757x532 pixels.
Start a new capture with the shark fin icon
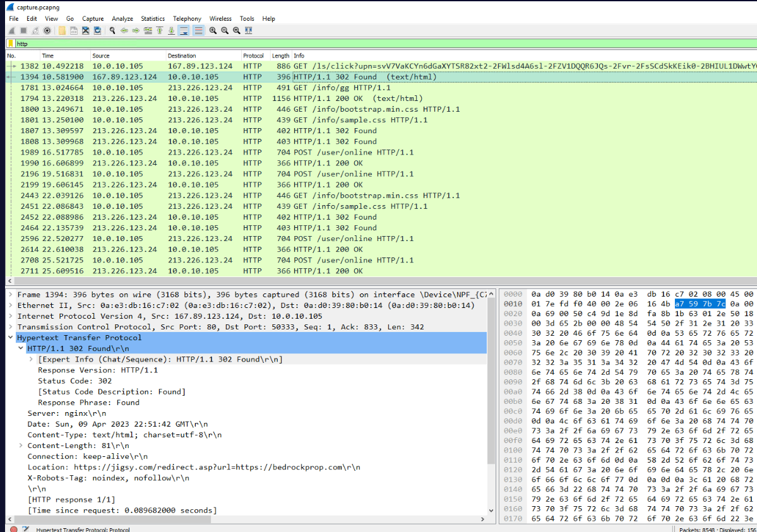pos(11,30)
